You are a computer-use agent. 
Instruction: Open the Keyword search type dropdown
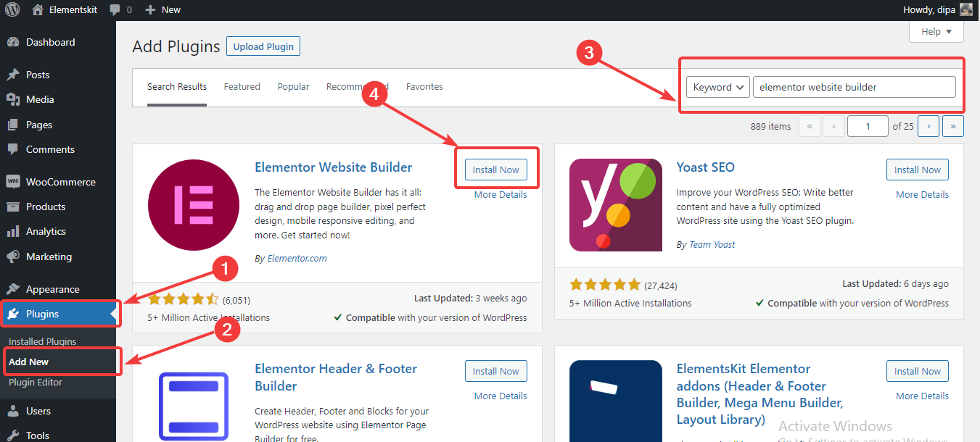pyautogui.click(x=717, y=87)
